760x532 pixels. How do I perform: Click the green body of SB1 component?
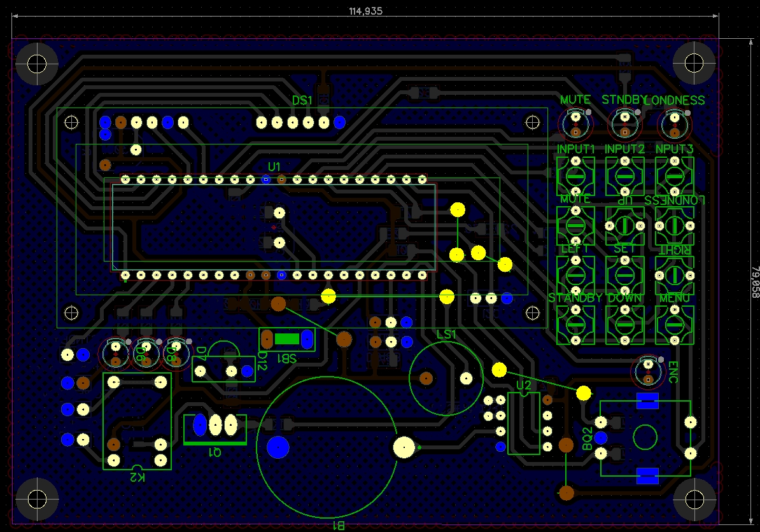[x=287, y=339]
